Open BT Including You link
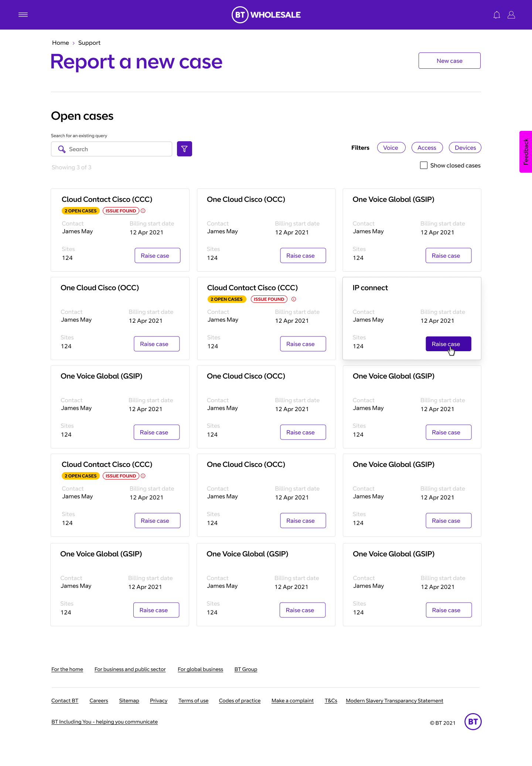 click(x=105, y=722)
